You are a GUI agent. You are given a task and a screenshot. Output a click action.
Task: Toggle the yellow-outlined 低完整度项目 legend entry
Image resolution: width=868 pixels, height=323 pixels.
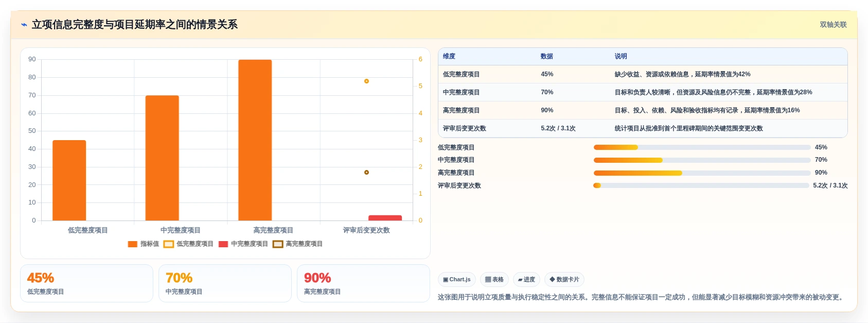click(188, 244)
